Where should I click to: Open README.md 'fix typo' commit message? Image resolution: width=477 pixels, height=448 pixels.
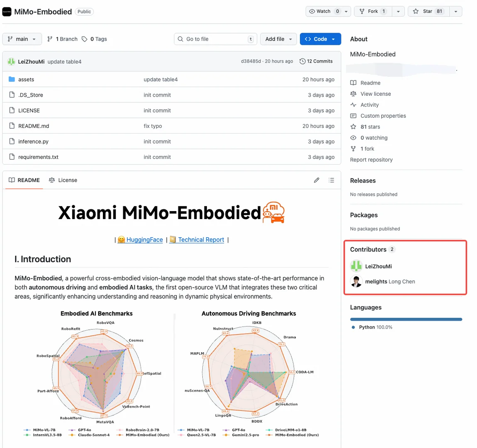(x=153, y=126)
